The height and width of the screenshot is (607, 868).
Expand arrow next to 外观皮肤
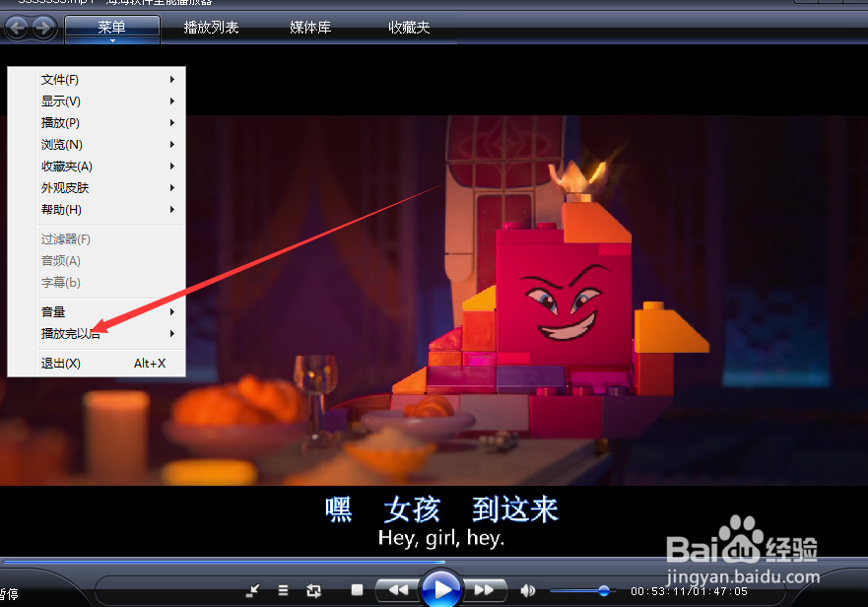click(x=172, y=188)
